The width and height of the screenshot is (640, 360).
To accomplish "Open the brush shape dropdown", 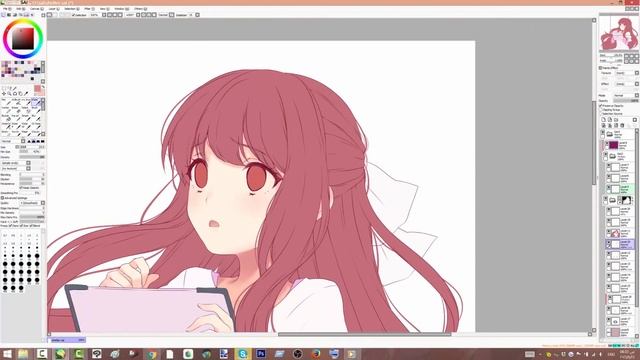I will [x=16, y=163].
